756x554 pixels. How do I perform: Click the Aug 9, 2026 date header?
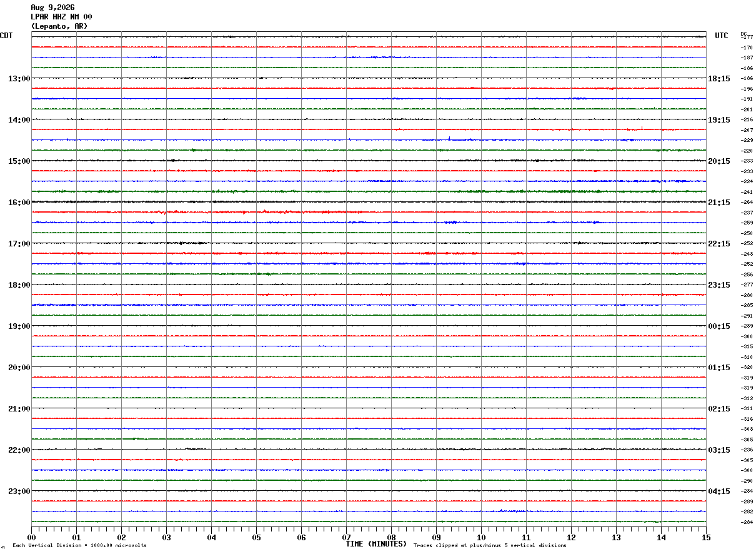[x=52, y=8]
